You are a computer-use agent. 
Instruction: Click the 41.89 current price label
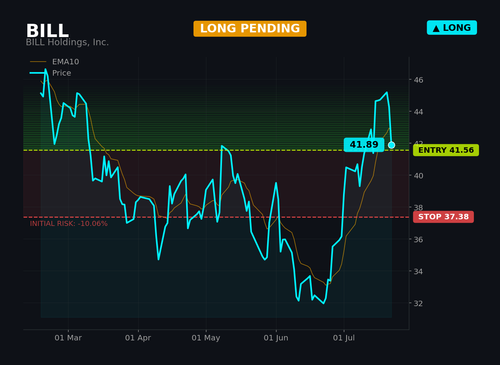pos(364,145)
